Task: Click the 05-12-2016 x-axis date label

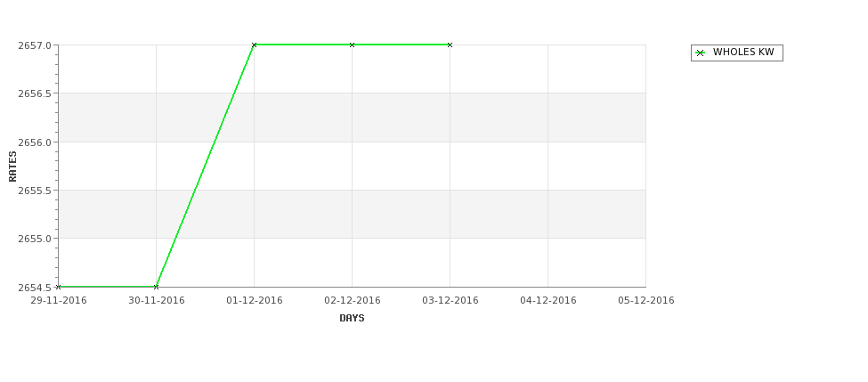Action: tap(646, 301)
